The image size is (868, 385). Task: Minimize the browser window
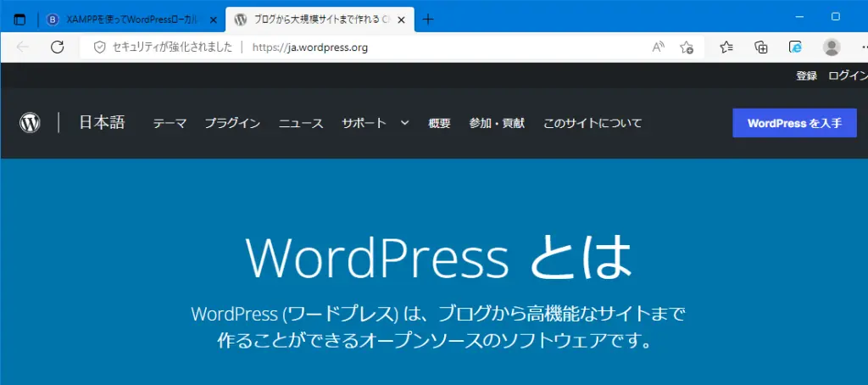pos(800,17)
